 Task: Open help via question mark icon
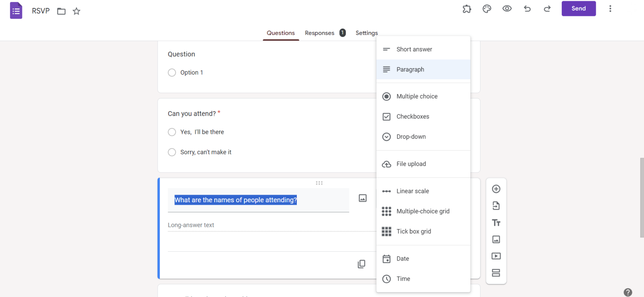[628, 292]
